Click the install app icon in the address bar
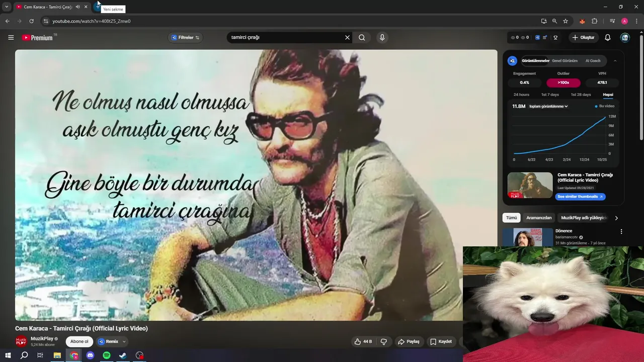644x362 pixels. (x=544, y=21)
